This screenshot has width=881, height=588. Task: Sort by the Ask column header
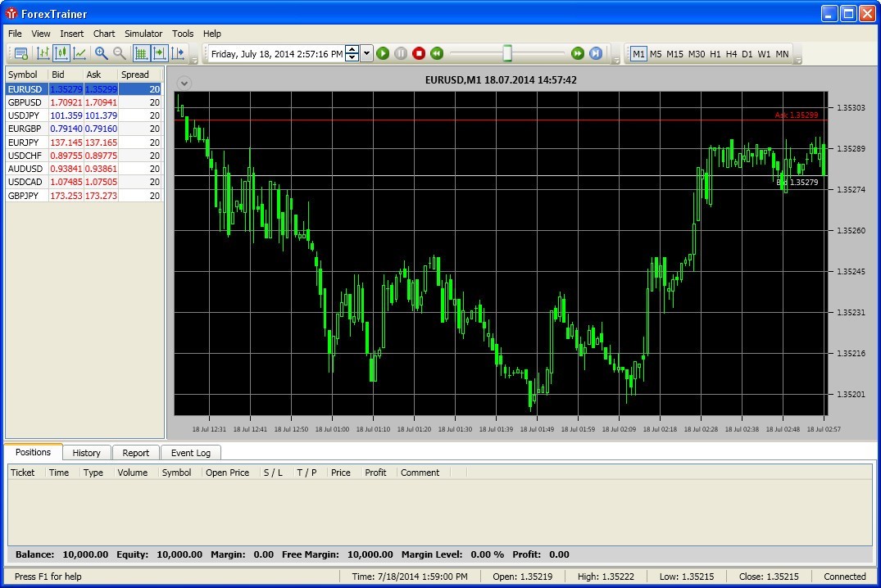click(x=101, y=75)
